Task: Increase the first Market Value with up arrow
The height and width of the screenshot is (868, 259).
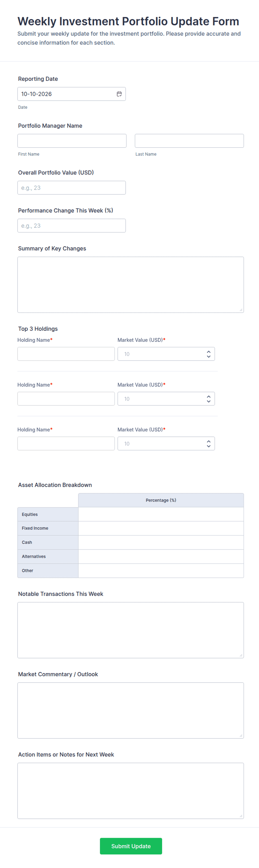Action: click(x=209, y=352)
